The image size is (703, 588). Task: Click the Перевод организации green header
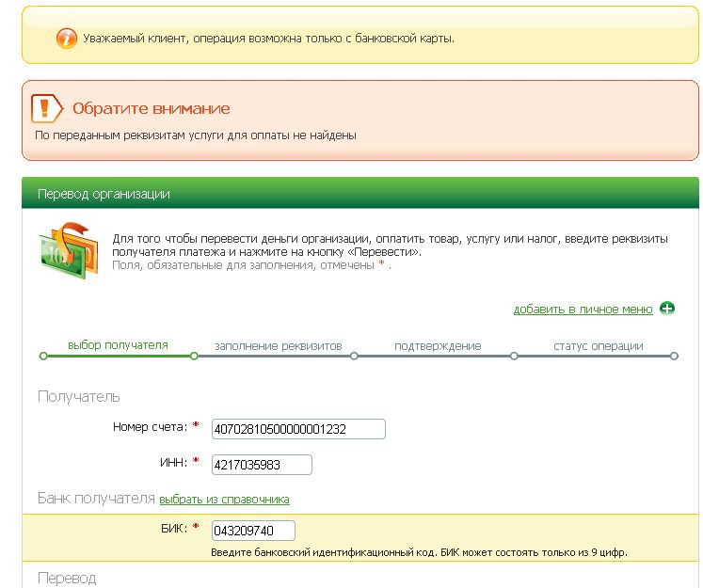[360, 193]
